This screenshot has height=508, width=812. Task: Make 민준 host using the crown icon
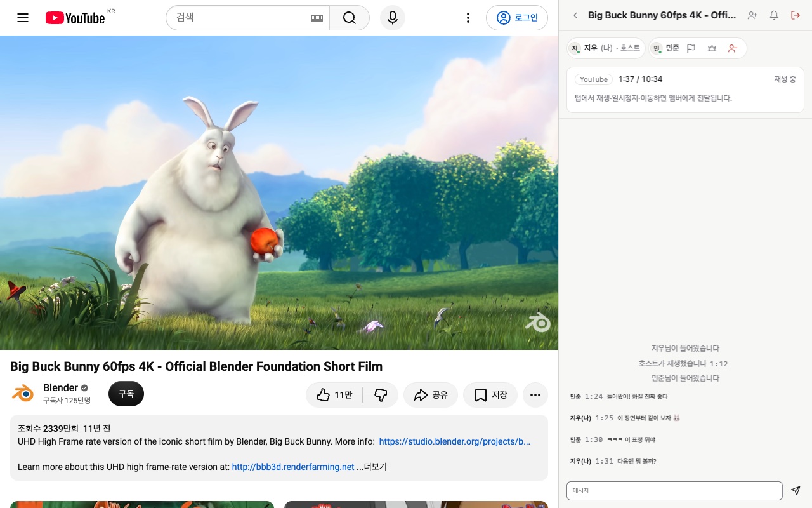pyautogui.click(x=712, y=48)
